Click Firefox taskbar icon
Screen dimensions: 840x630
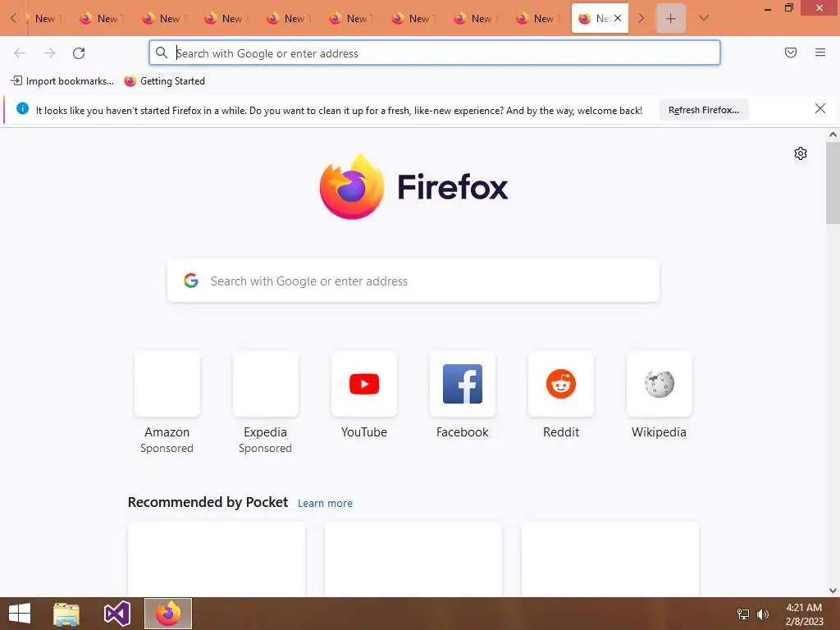point(168,614)
